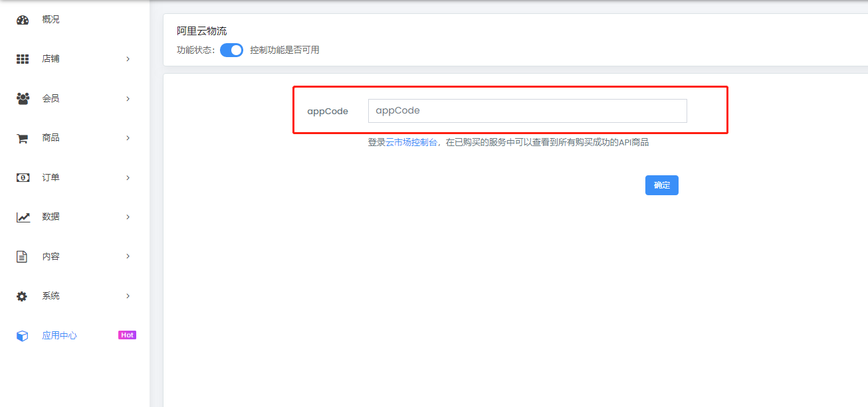
Task: Open the 系统 gear icon
Action: tap(23, 295)
